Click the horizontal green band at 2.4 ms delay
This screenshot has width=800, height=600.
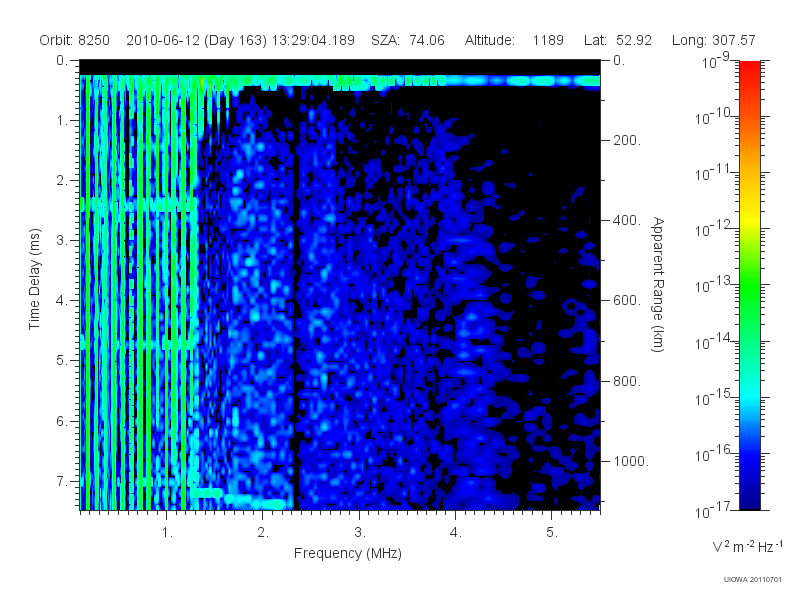click(x=139, y=205)
